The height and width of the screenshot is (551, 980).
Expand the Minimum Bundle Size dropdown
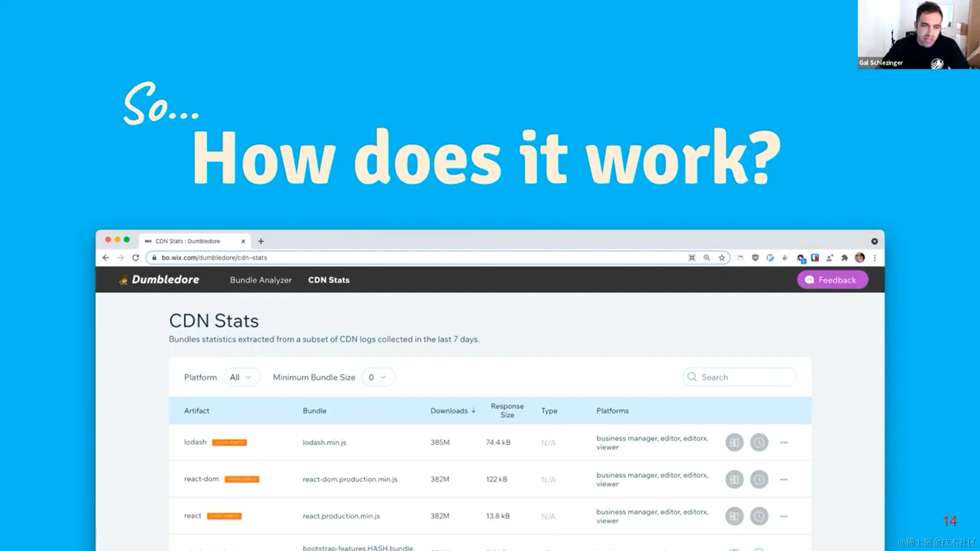click(377, 377)
